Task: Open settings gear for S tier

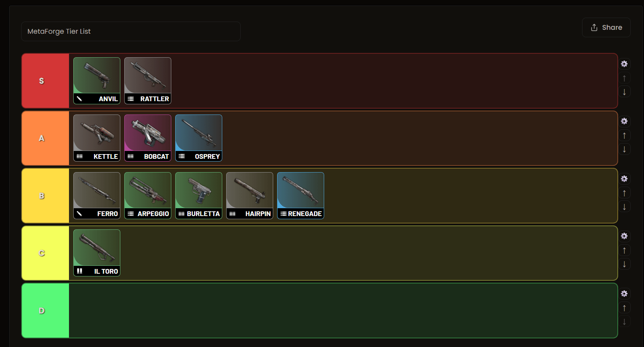Action: click(624, 64)
